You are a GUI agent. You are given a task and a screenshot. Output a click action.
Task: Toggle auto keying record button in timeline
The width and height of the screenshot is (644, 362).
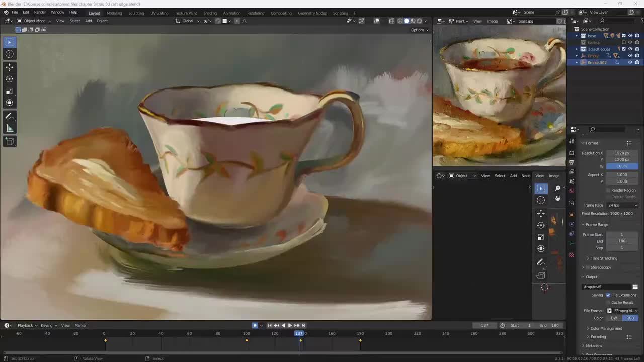click(255, 325)
